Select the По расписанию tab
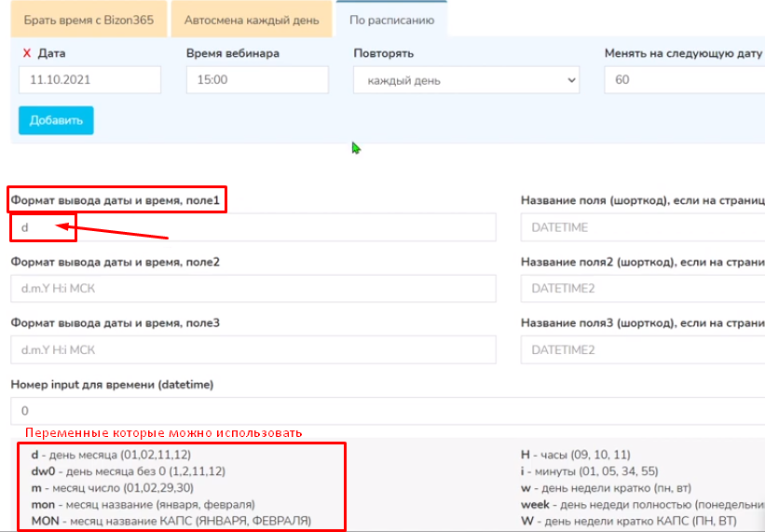This screenshot has height=532, width=765. coord(390,20)
